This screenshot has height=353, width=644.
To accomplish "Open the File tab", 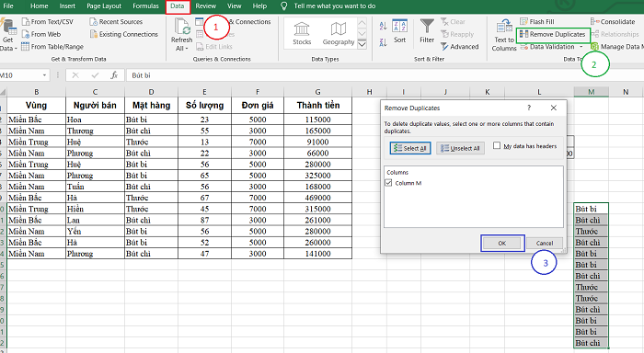I will click(x=8, y=6).
